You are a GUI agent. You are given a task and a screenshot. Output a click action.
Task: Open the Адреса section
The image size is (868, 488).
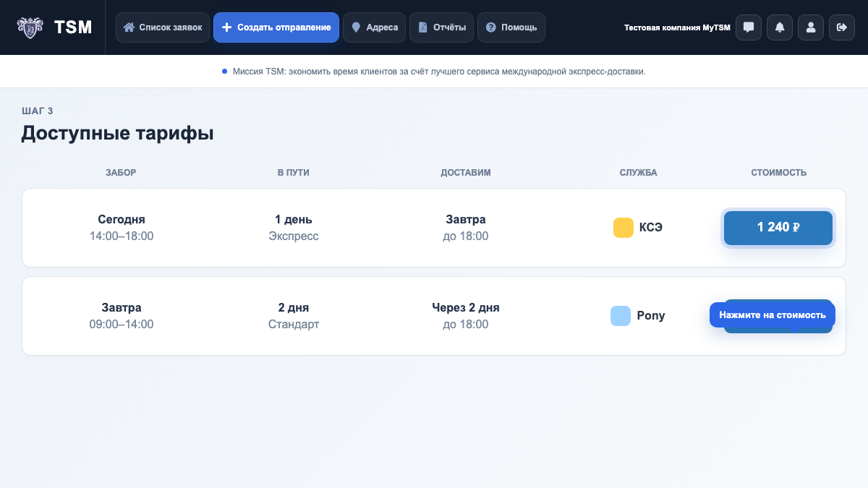point(375,27)
